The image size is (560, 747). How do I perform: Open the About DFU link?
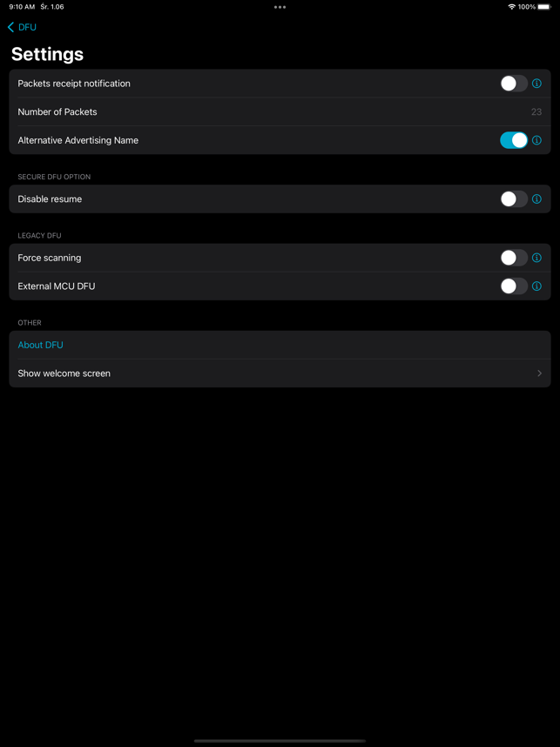[41, 345]
